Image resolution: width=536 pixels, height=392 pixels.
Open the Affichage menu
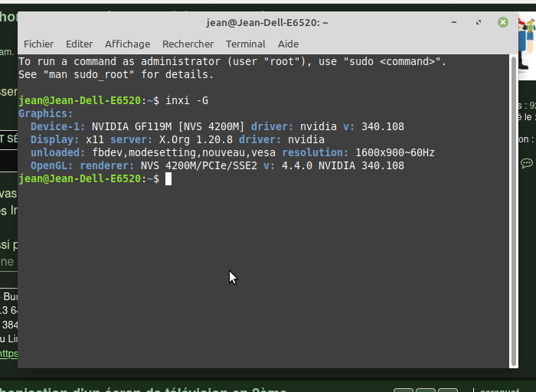[127, 44]
